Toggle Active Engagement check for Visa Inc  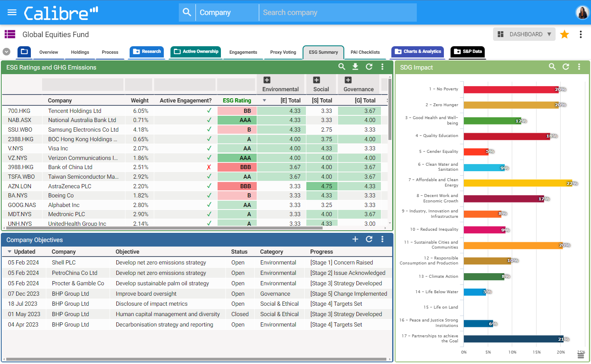[x=209, y=148]
